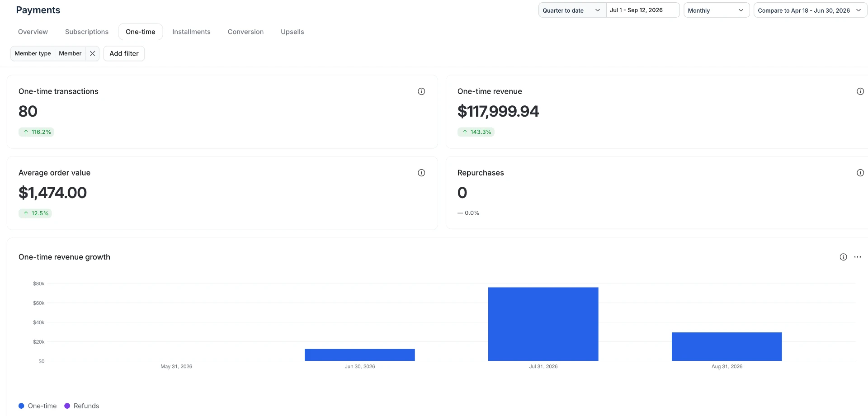The height and width of the screenshot is (416, 868).
Task: Select the One-time tab
Action: point(141,32)
